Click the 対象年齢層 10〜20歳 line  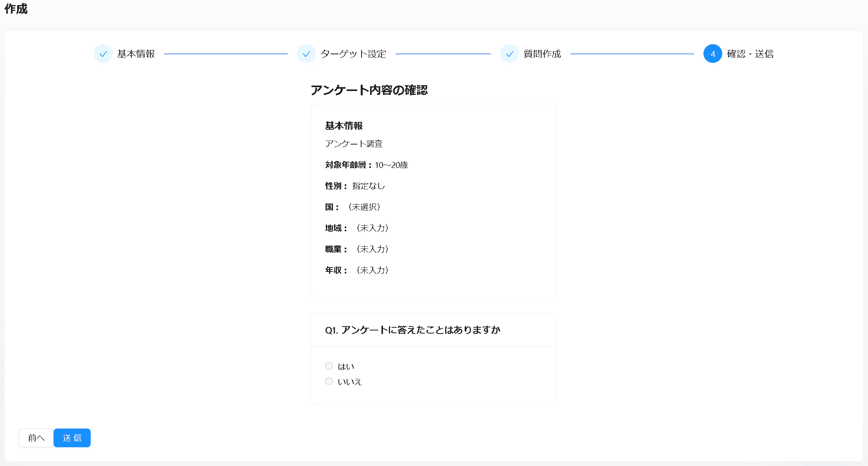367,165
